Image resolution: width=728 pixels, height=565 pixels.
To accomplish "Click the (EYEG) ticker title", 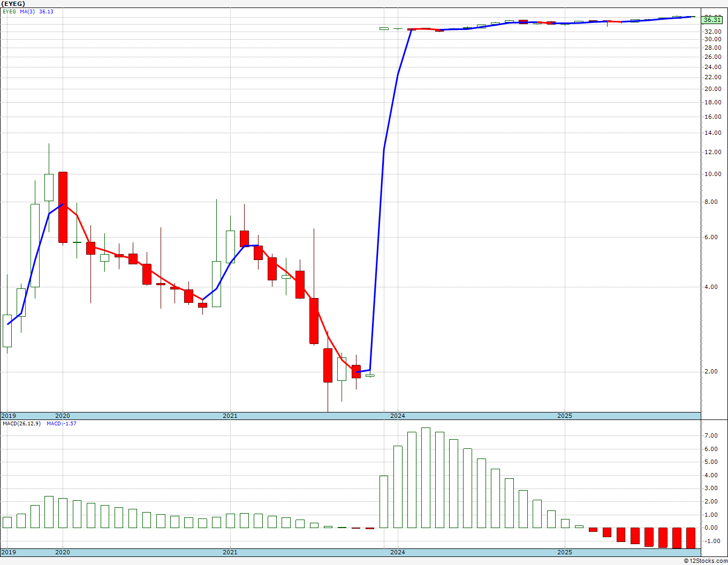I will point(13,4).
